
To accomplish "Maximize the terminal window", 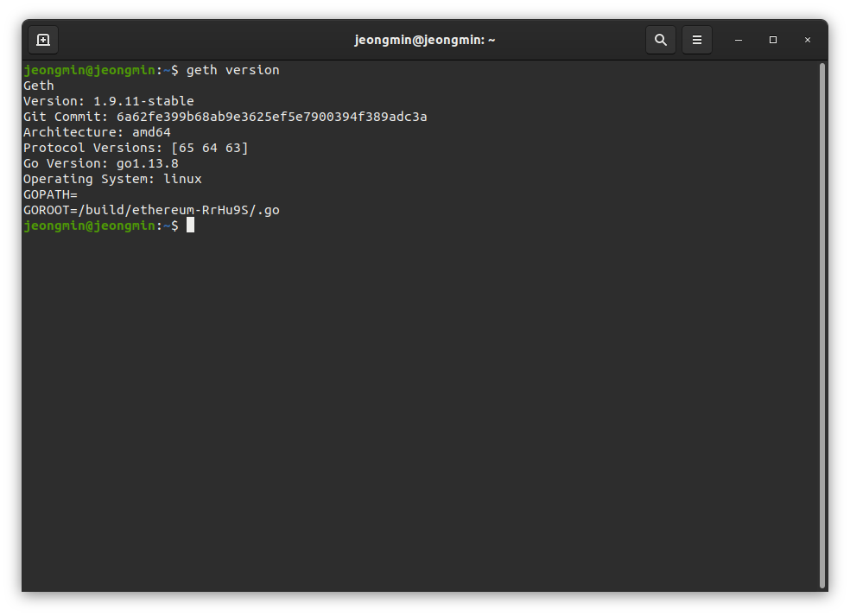I will [x=773, y=40].
